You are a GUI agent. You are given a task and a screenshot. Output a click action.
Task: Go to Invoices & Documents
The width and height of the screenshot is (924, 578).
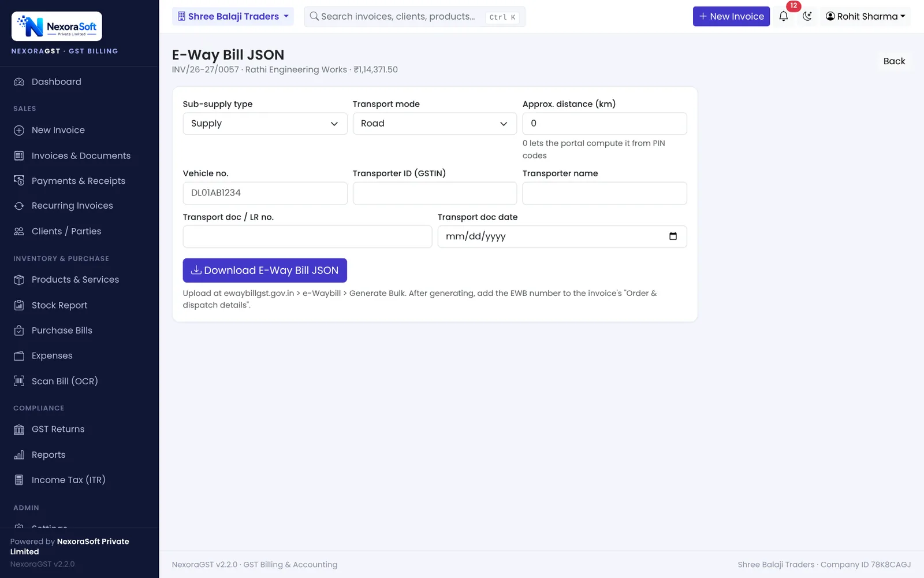click(x=80, y=156)
